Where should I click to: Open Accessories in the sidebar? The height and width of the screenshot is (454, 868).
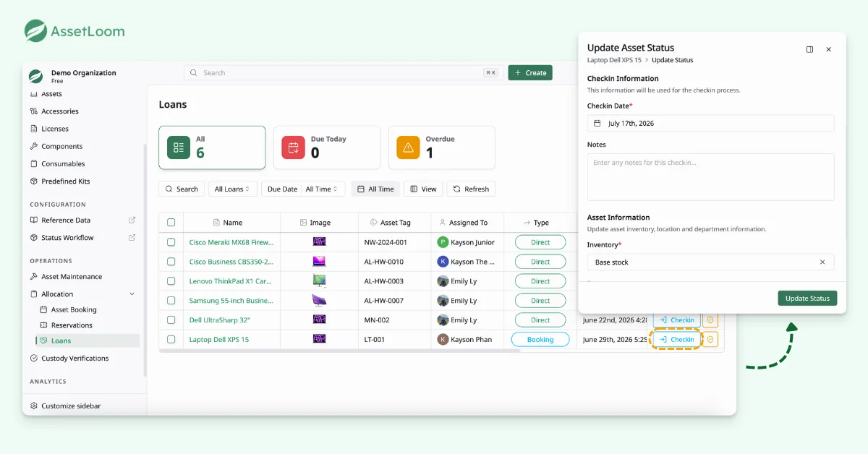[x=59, y=111]
